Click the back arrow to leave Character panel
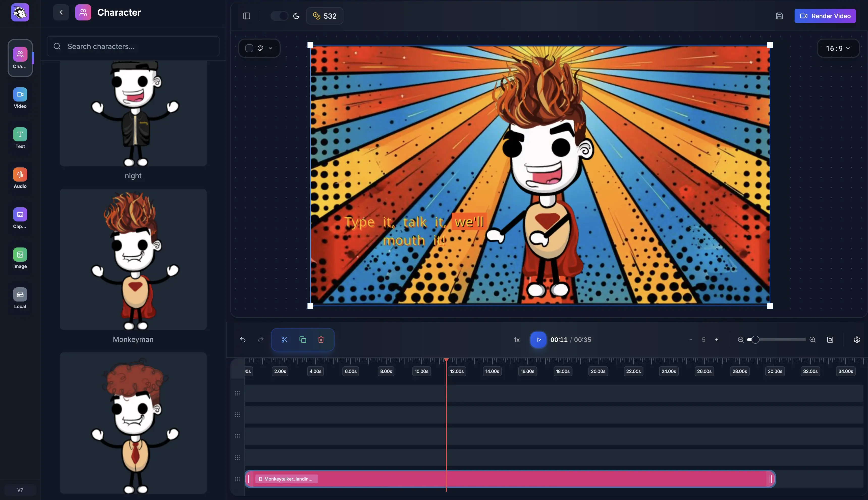This screenshot has width=868, height=500. click(x=61, y=12)
